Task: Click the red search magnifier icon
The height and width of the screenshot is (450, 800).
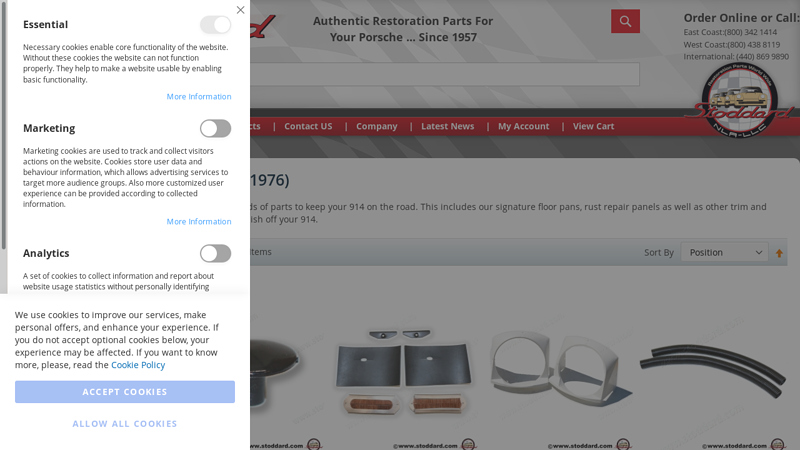Action: (x=626, y=21)
